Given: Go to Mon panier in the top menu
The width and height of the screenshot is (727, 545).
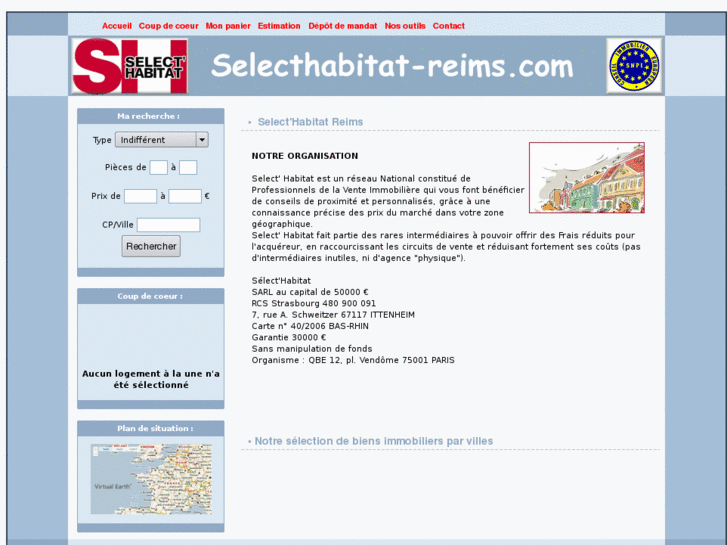Looking at the screenshot, I should pyautogui.click(x=228, y=26).
